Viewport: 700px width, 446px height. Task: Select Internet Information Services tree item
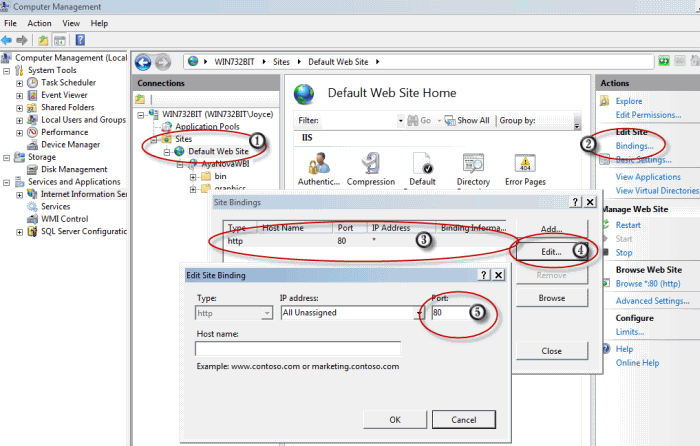point(84,194)
